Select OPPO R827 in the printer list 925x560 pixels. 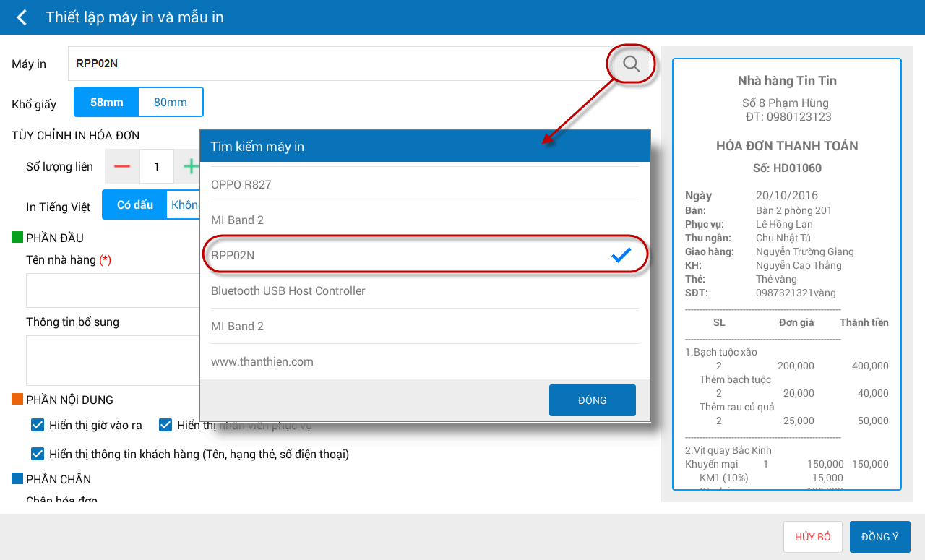coord(425,184)
